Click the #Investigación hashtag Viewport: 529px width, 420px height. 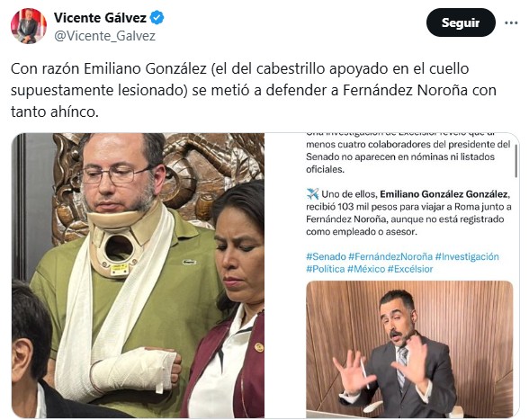coord(467,256)
